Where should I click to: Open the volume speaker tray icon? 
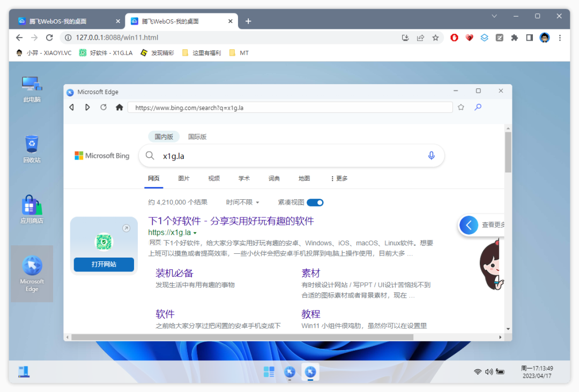489,372
